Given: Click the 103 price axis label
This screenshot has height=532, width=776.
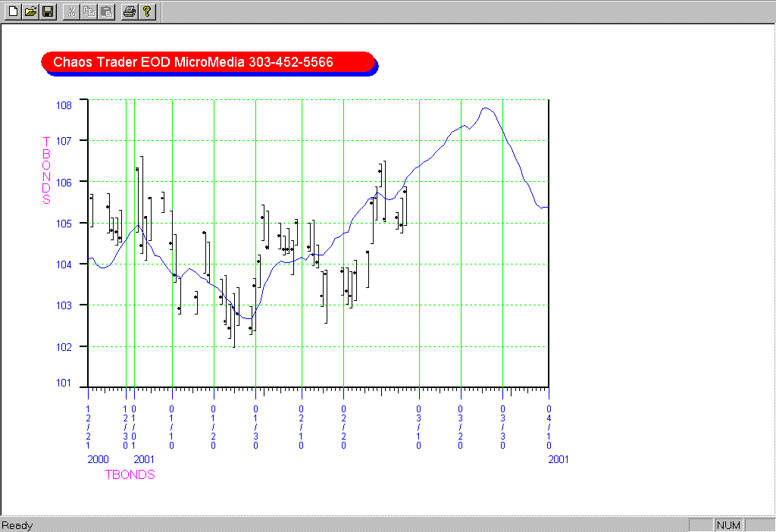Looking at the screenshot, I should (64, 305).
